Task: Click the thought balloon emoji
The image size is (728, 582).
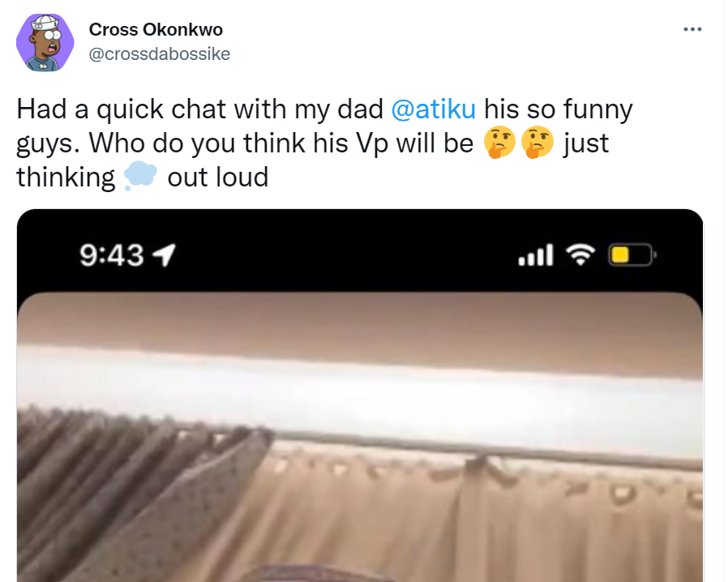Action: (x=140, y=176)
